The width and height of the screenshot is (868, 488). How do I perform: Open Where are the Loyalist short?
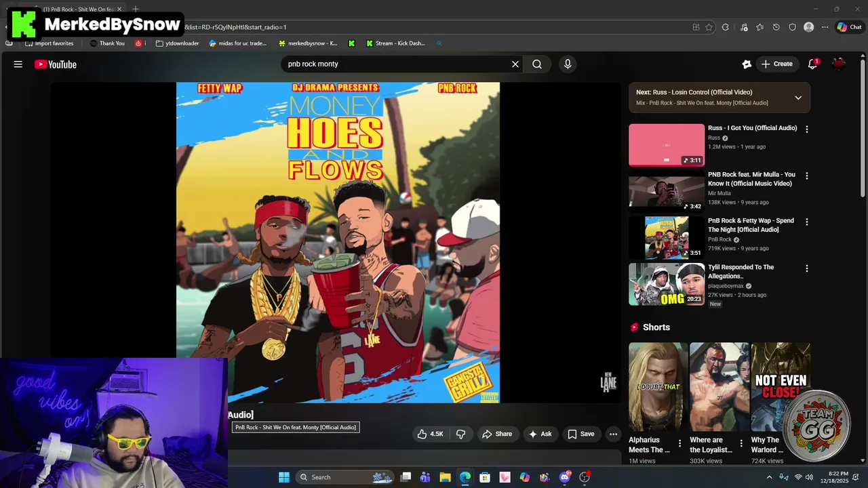click(719, 386)
